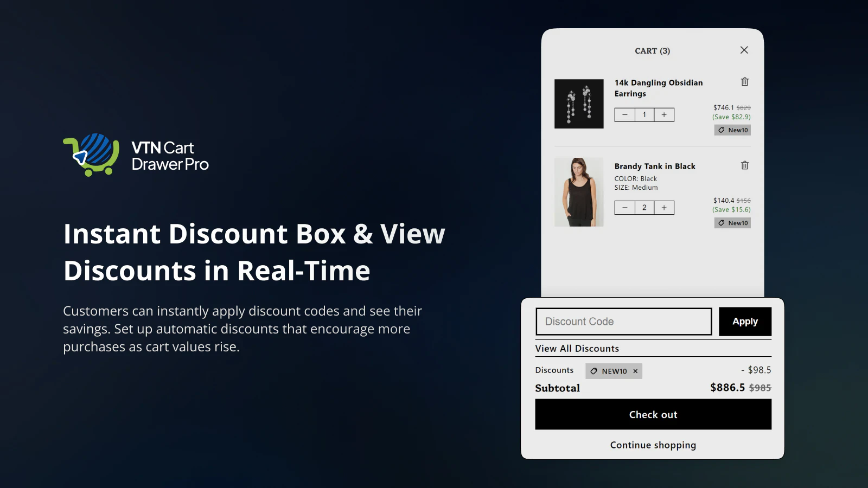Click the VTN Cart Drawer Pro shopping cart logo
868x488 pixels.
pos(92,155)
